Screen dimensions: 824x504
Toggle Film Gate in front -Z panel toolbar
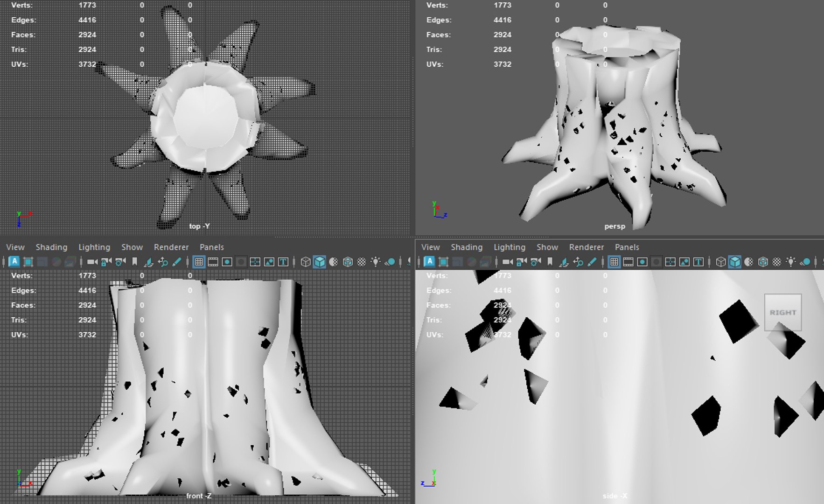coord(213,262)
